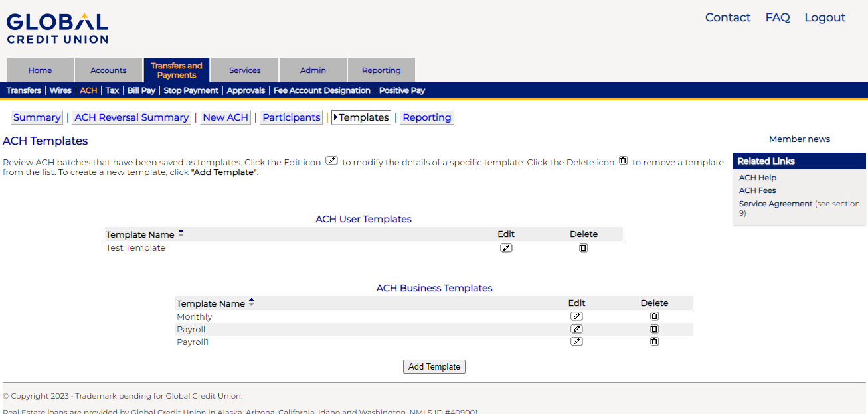
Task: Click the Global Credit Union logo
Action: pos(57,29)
